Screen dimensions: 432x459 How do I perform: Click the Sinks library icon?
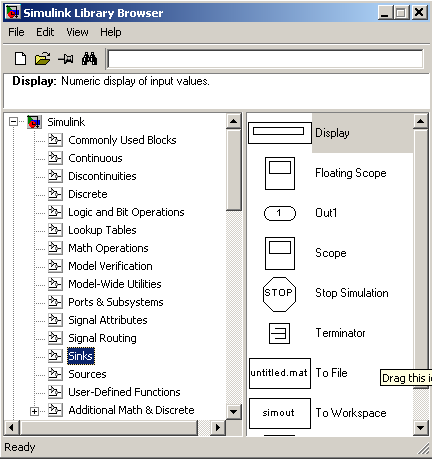55,356
